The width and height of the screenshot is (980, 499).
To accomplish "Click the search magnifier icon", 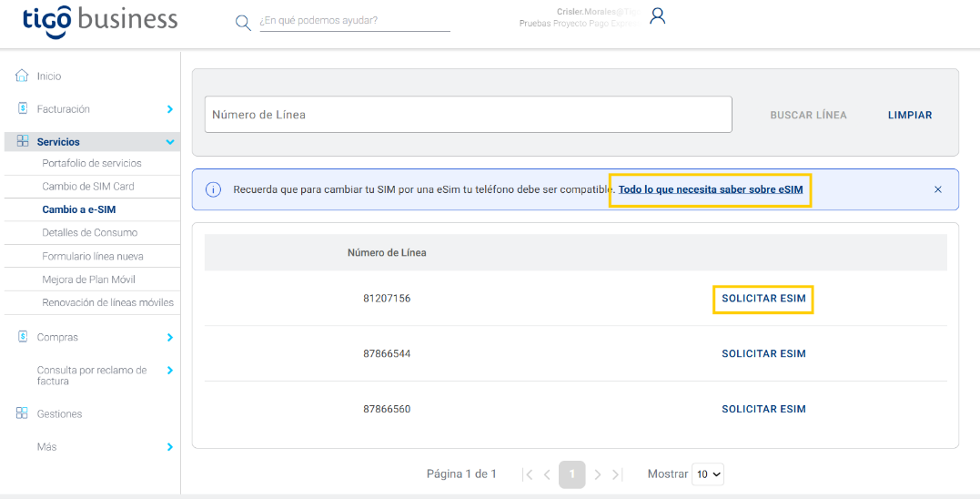I will pos(243,23).
